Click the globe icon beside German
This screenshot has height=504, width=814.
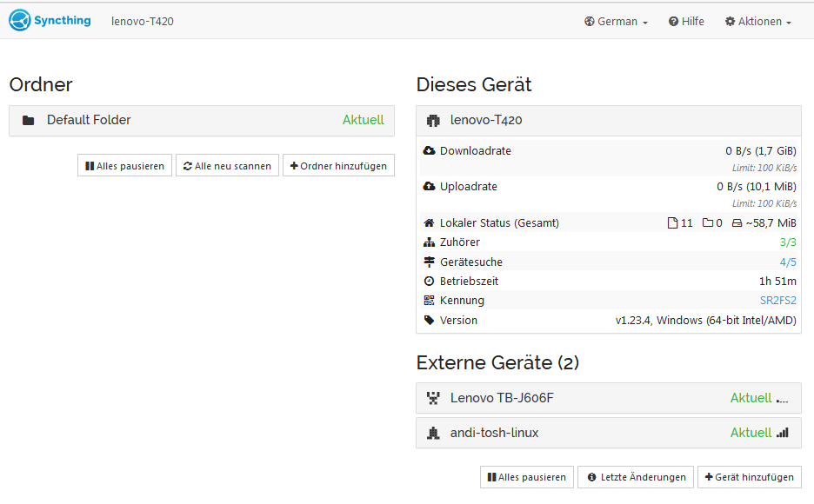[x=590, y=21]
